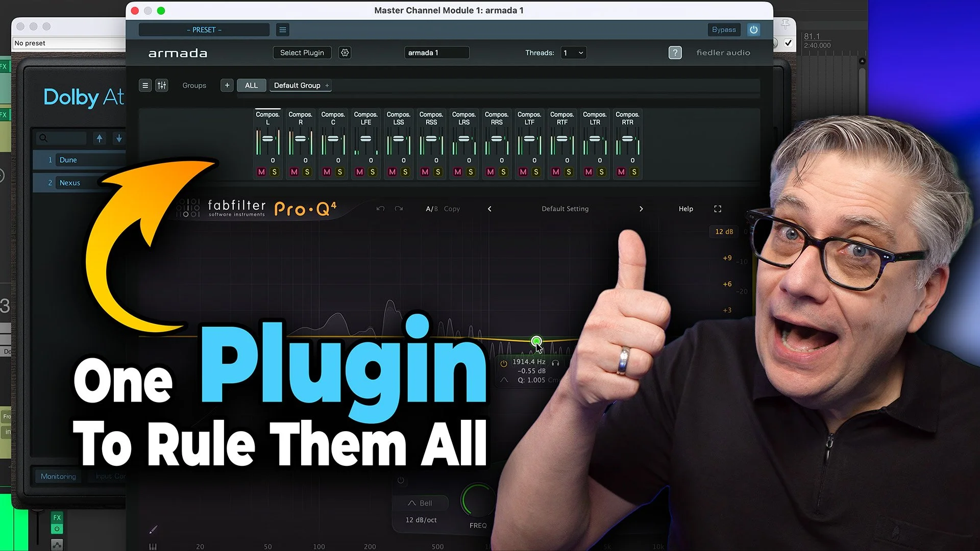Open the Bell filter shape dropdown
The image size is (980, 551).
click(422, 503)
